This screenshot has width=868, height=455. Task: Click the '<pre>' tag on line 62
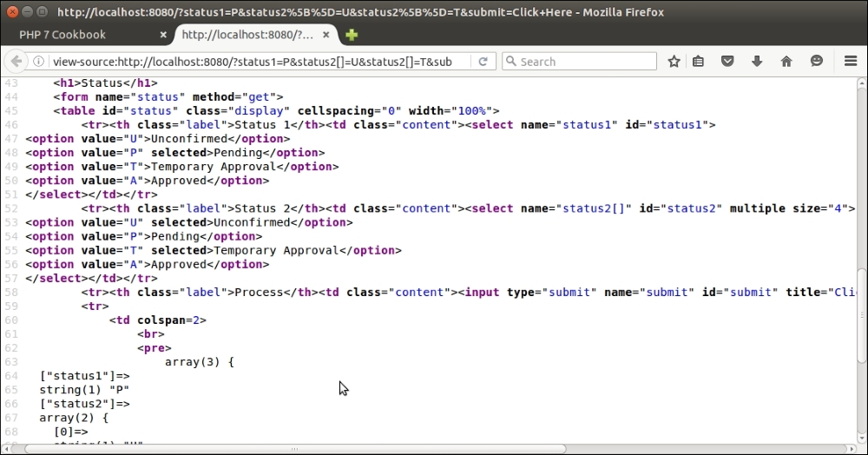155,347
